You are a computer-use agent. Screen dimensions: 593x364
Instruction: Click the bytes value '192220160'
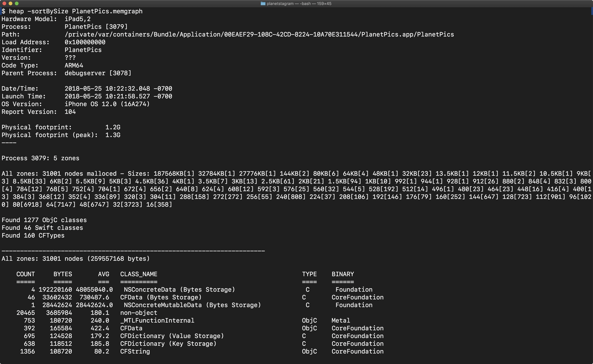tap(55, 290)
